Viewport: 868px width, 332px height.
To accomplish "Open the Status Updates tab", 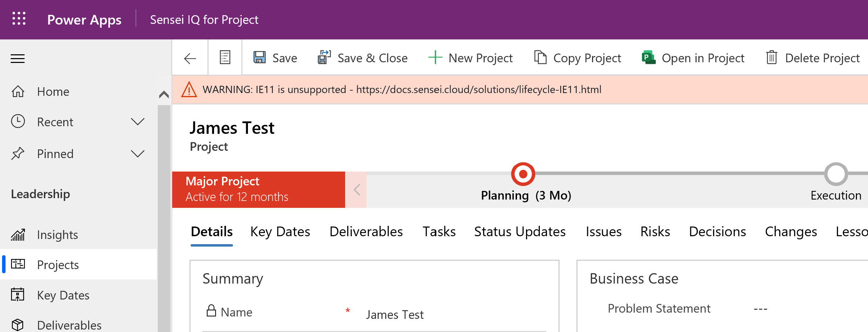I will [x=520, y=232].
